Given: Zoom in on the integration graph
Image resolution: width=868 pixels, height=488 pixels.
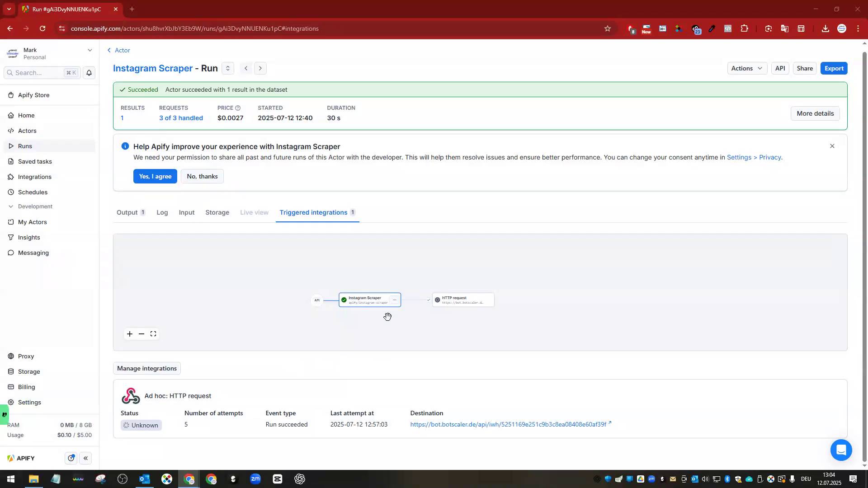Looking at the screenshot, I should [x=130, y=334].
